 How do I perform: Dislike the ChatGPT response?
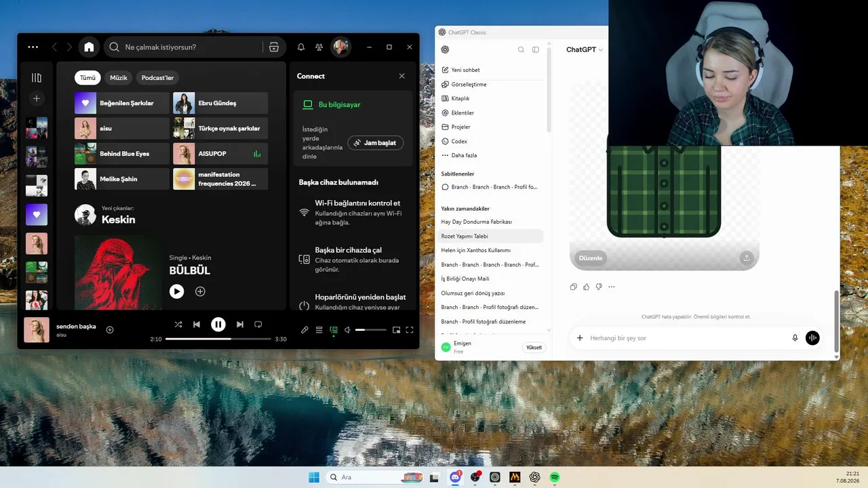599,287
